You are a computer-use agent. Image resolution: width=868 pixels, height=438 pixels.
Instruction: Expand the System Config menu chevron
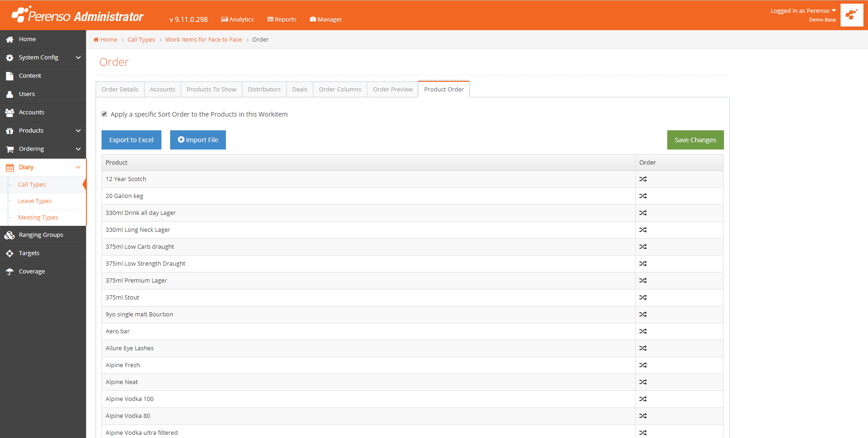pyautogui.click(x=78, y=58)
